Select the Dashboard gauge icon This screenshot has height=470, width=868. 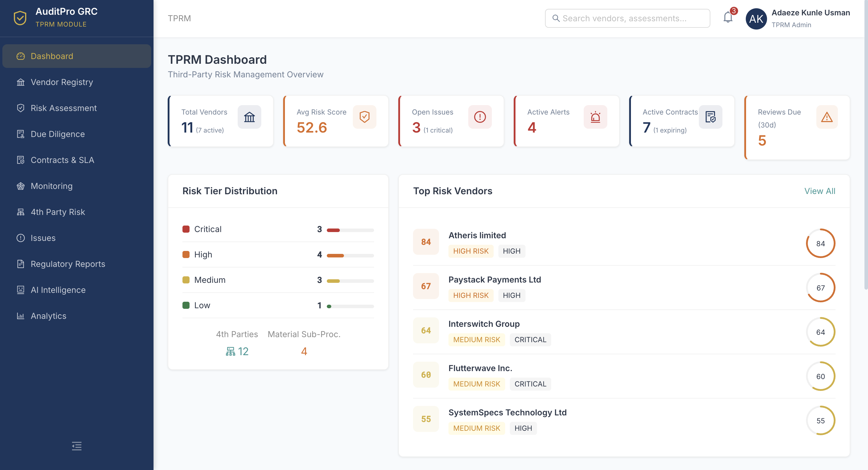point(21,56)
